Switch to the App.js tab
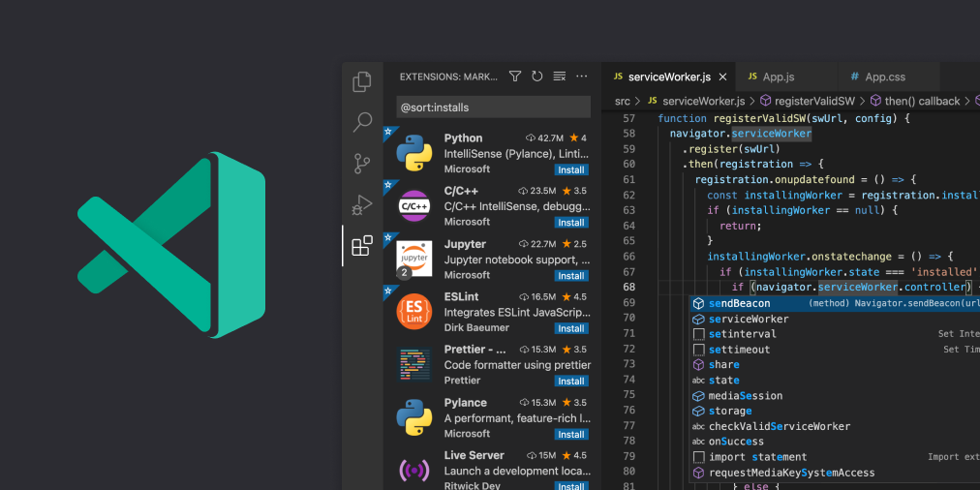This screenshot has width=980, height=490. click(778, 77)
